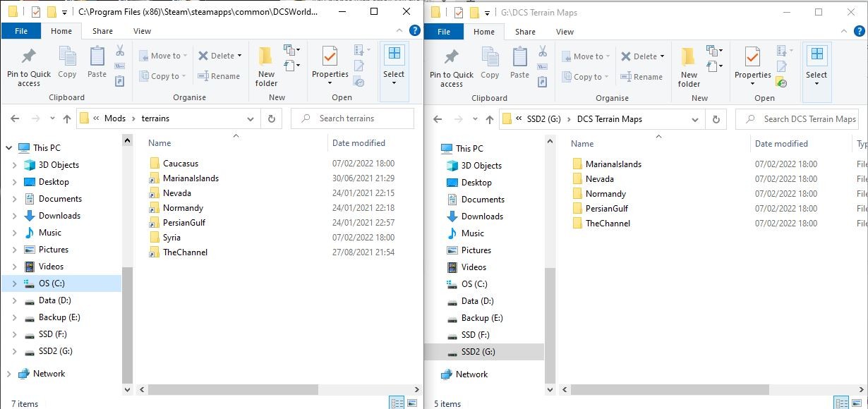Expand Network node in left window tree

point(8,374)
